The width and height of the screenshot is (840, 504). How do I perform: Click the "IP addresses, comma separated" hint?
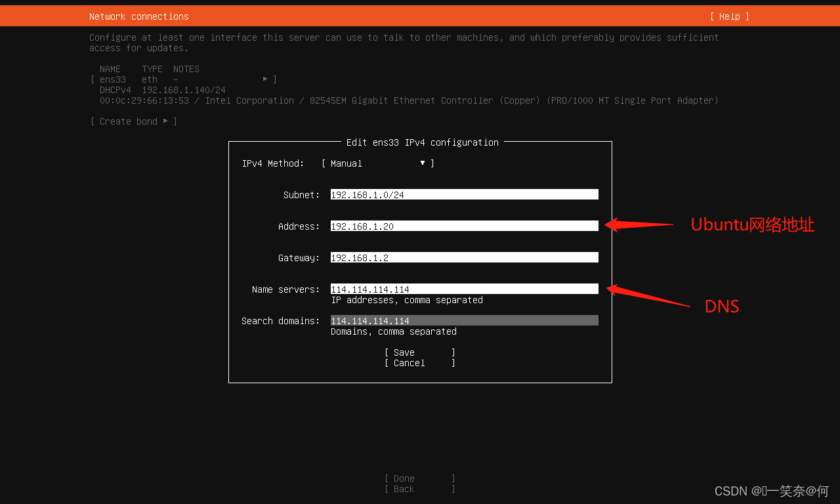tap(407, 300)
